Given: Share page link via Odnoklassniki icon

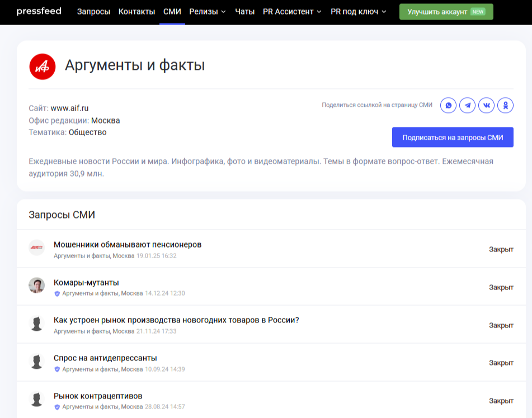Looking at the screenshot, I should (x=505, y=105).
